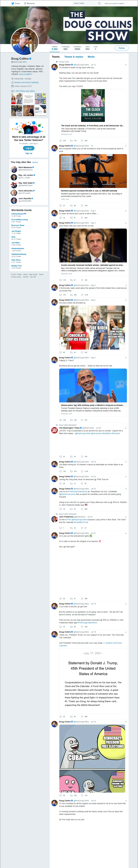
Task: Open the Joe Rogan trend
Action: coord(16,231)
